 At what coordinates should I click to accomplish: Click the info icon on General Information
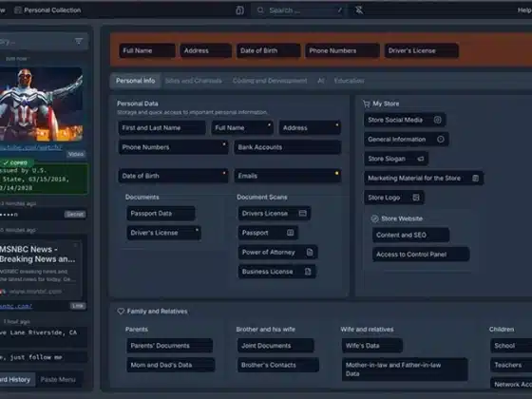pos(441,139)
